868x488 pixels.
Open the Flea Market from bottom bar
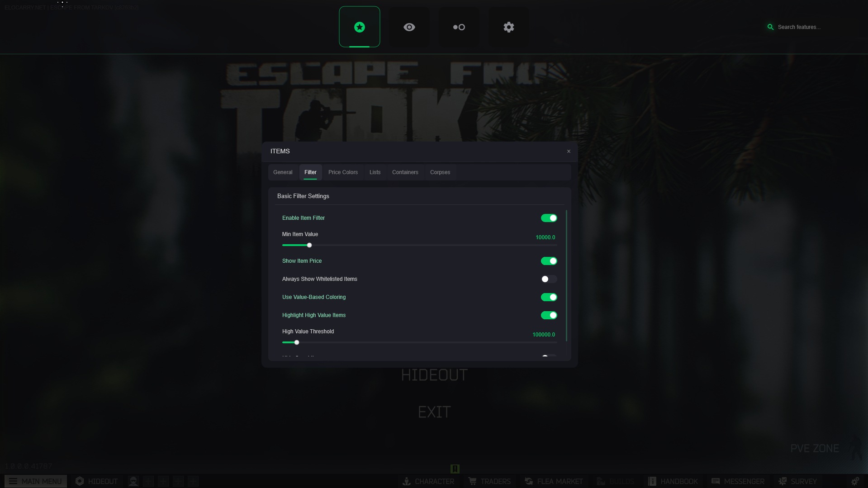click(554, 481)
